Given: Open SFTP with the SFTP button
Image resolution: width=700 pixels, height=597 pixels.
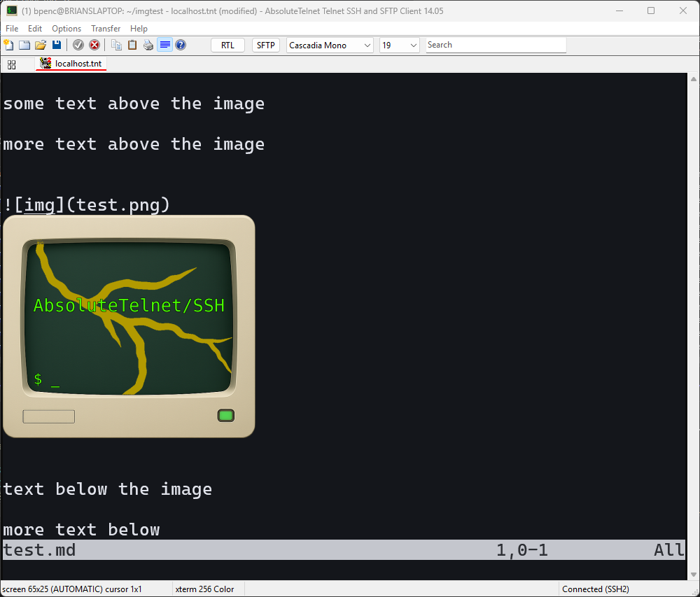Looking at the screenshot, I should click(266, 45).
